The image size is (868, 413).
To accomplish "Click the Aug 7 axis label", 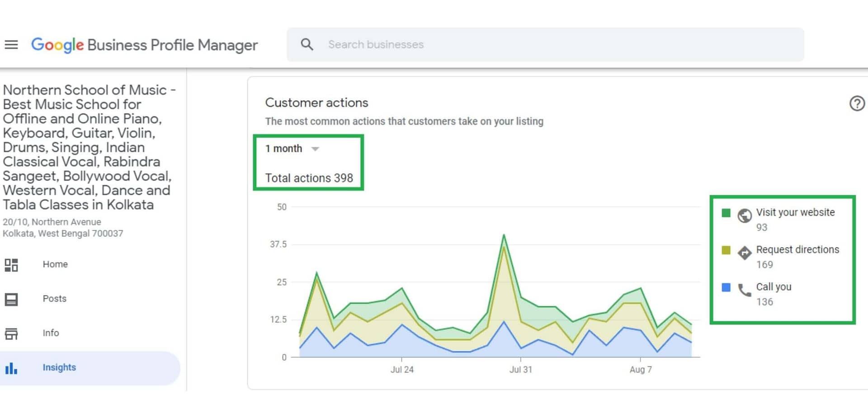I will [x=641, y=370].
